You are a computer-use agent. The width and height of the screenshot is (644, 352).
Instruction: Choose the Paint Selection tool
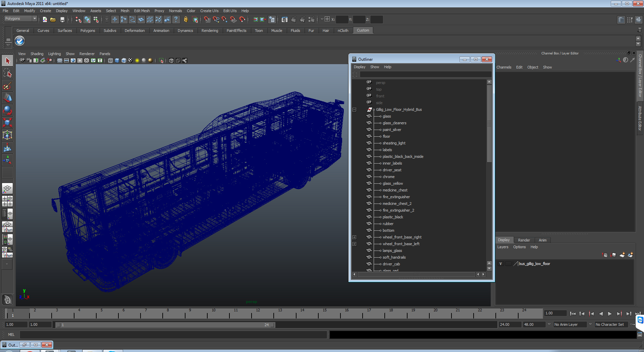[x=7, y=86]
